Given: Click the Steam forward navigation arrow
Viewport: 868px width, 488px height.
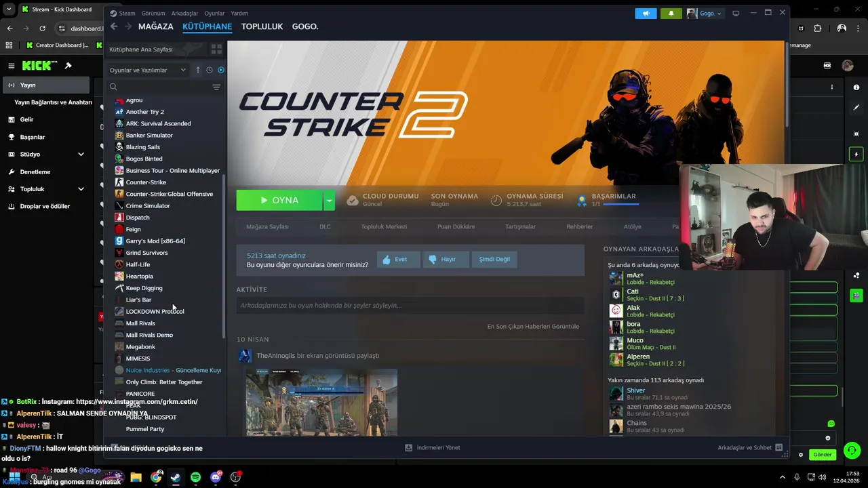Looking at the screenshot, I should 127,26.
